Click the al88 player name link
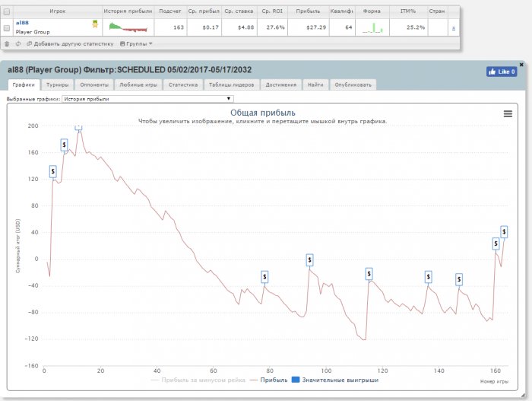The width and height of the screenshot is (532, 401). [21, 23]
